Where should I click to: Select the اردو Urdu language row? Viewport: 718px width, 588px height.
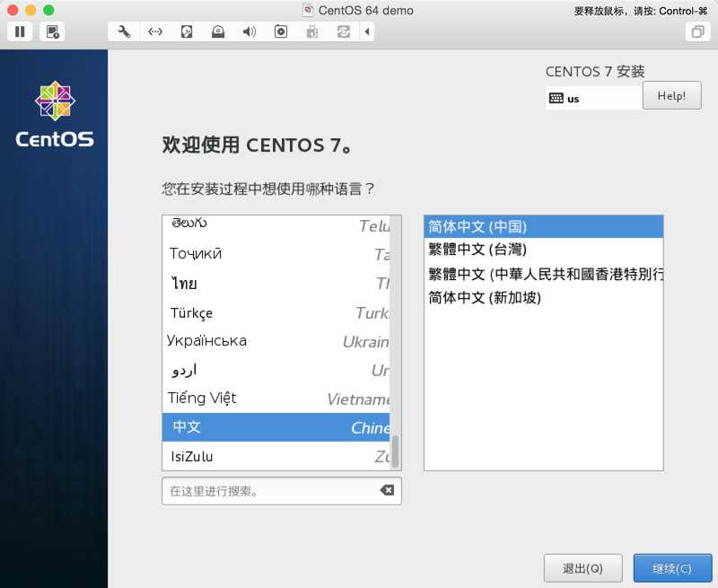tap(276, 370)
